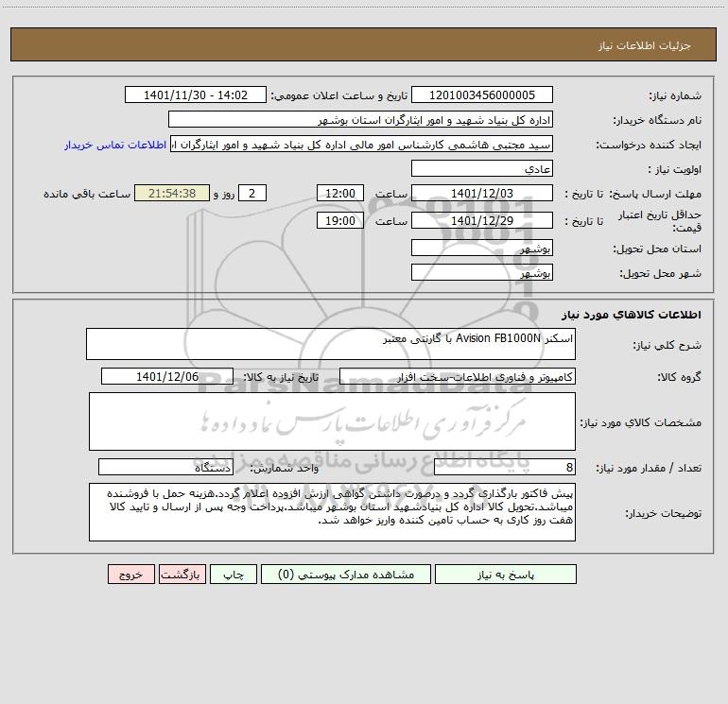Click the جزئیات اطلاعات نیاز header title
728x704 pixels.
click(645, 45)
